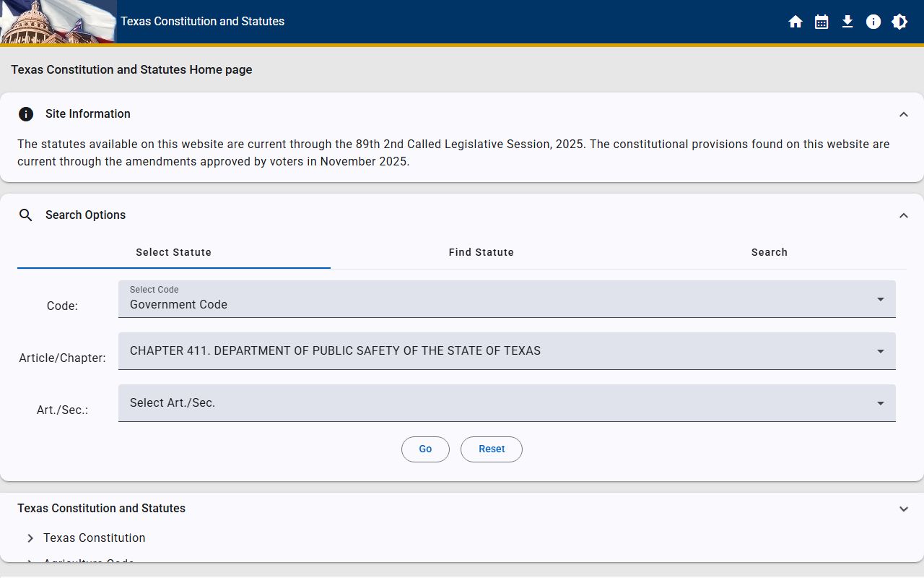Click the Texas Constitution and Statutes header title

203,22
